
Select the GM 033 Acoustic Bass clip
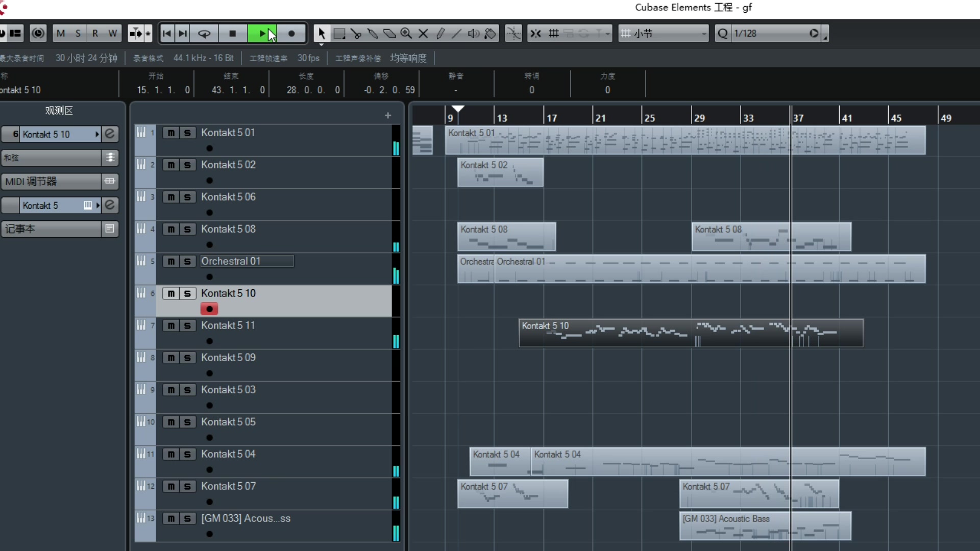pyautogui.click(x=765, y=526)
